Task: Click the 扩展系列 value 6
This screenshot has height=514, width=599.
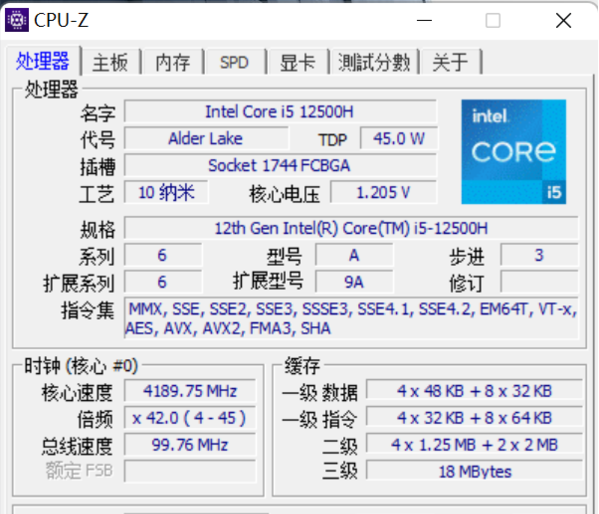Action: [163, 282]
